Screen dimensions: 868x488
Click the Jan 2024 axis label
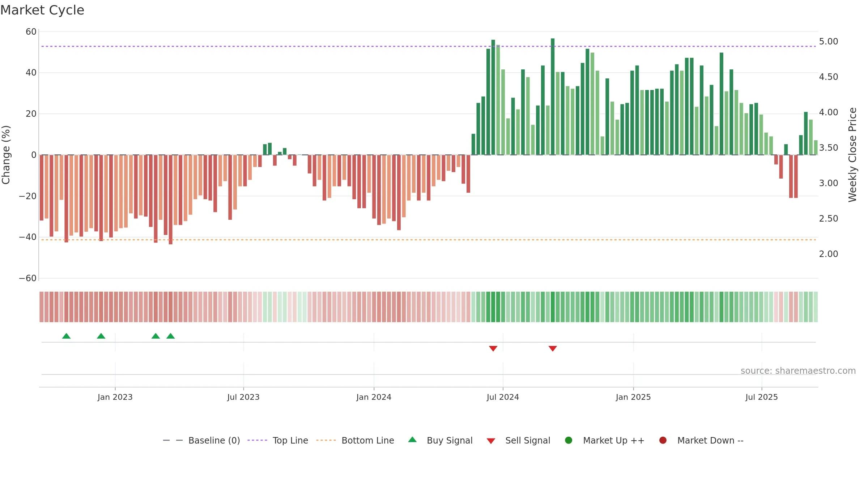point(374,397)
